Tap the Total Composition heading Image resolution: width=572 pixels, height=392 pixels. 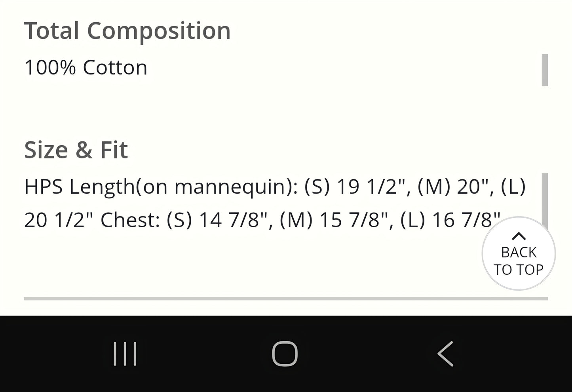pos(127,30)
